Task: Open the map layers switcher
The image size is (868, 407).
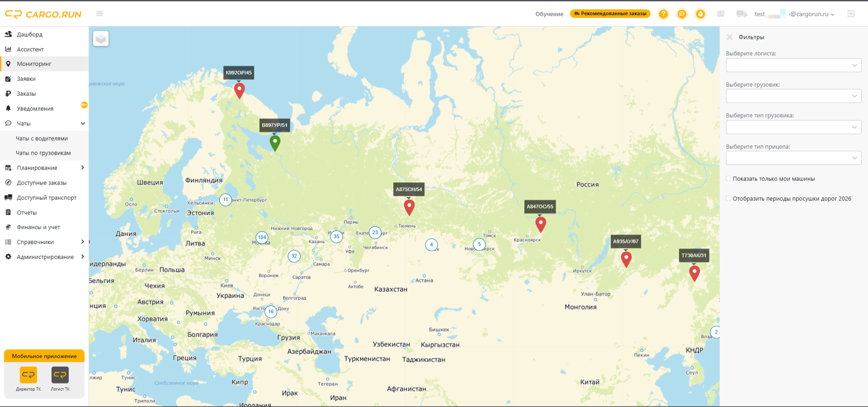Action: (101, 39)
